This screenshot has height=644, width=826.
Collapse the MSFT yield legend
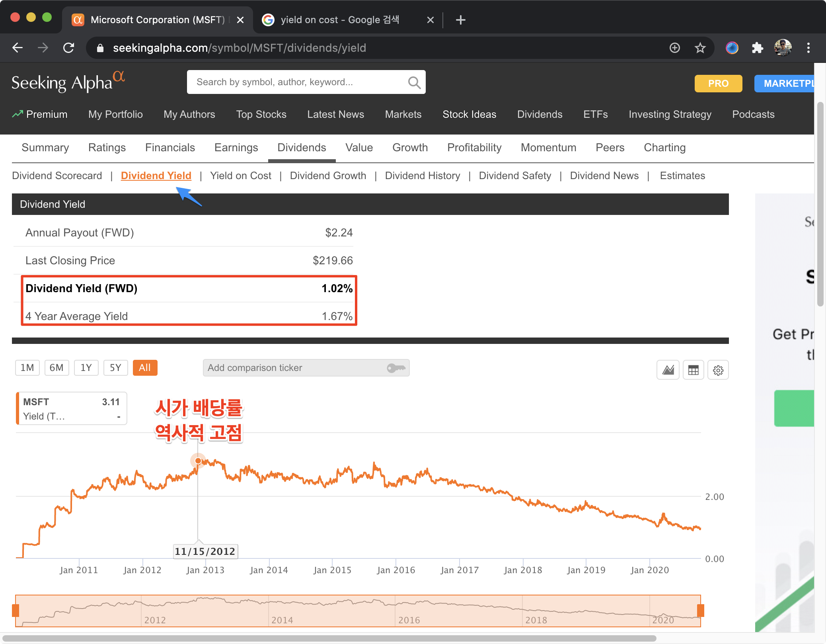coord(119,417)
